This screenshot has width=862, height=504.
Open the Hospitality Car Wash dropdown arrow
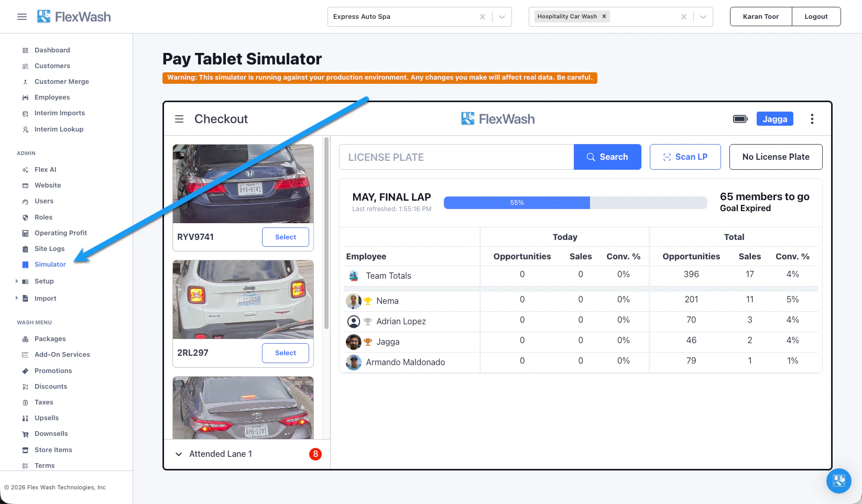click(703, 17)
